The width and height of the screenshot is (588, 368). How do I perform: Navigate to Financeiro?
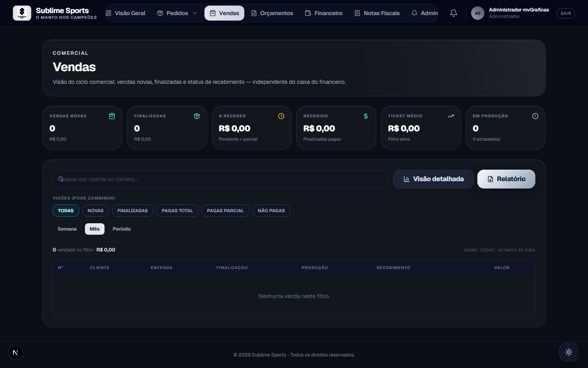tap(324, 13)
